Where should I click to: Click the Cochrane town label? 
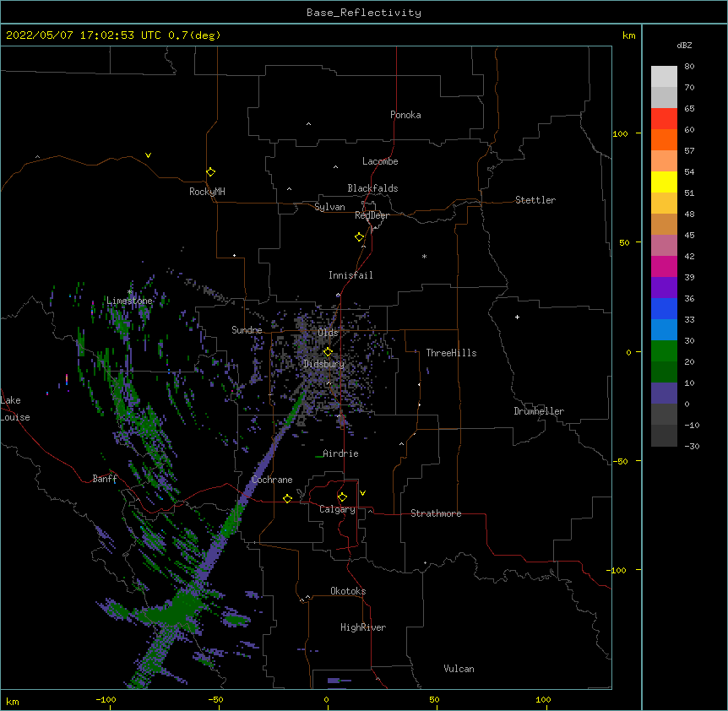click(272, 480)
